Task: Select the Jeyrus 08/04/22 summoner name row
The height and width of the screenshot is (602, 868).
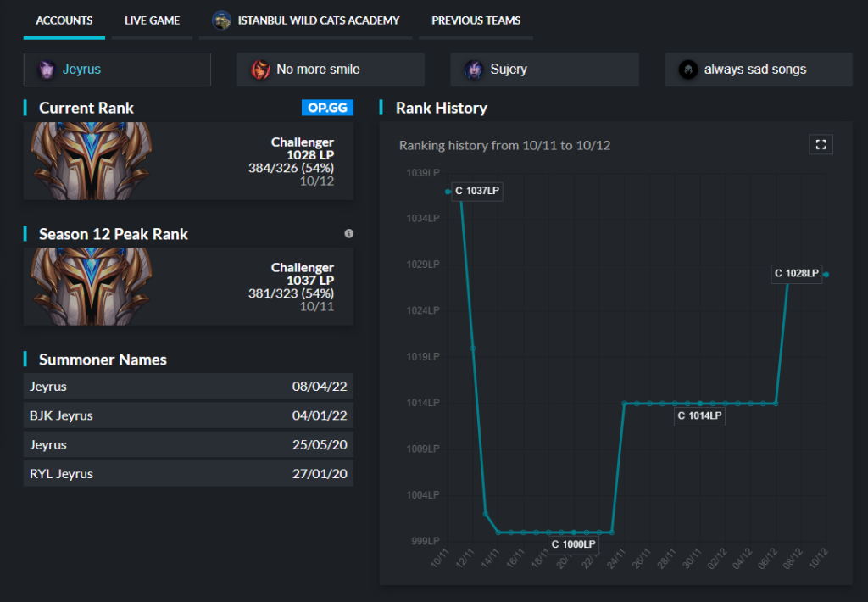Action: [188, 387]
